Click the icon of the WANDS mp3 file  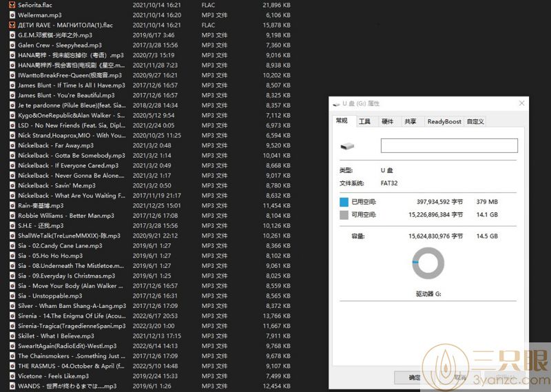point(12,386)
